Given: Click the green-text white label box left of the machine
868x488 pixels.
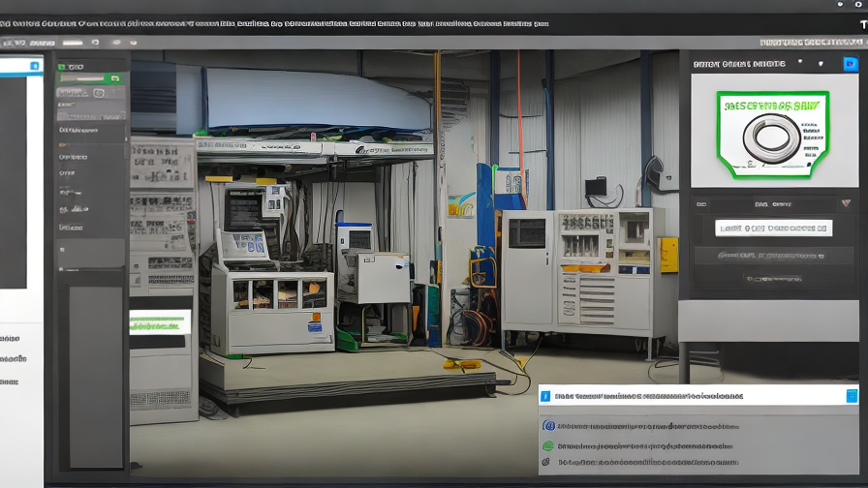Looking at the screenshot, I should pyautogui.click(x=160, y=322).
